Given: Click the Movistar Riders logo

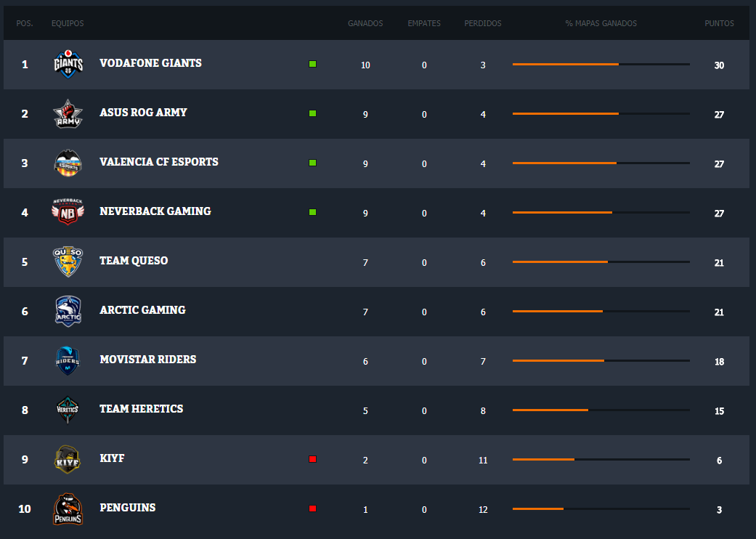Looking at the screenshot, I should pos(68,360).
